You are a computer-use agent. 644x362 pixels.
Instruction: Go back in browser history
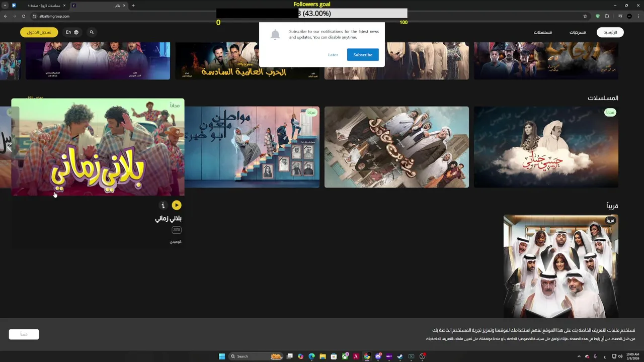coord(6,16)
